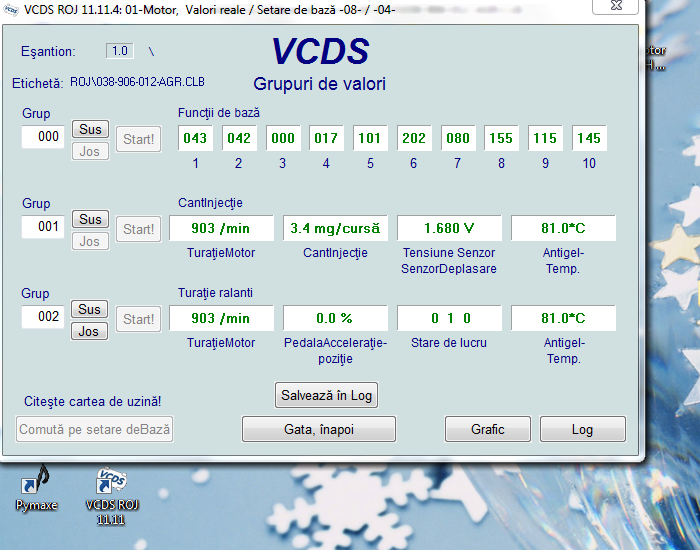
Task: Click Start! button for group 000
Action: (x=138, y=139)
